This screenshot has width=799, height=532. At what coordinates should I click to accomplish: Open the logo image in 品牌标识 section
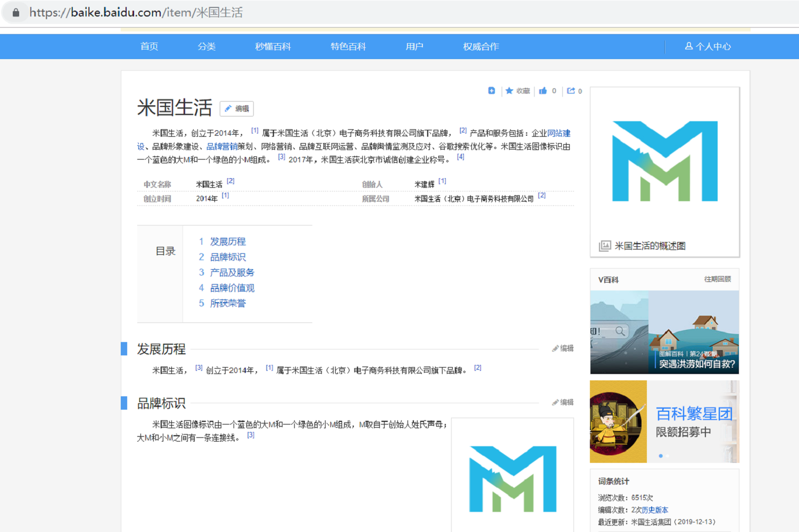pos(513,479)
